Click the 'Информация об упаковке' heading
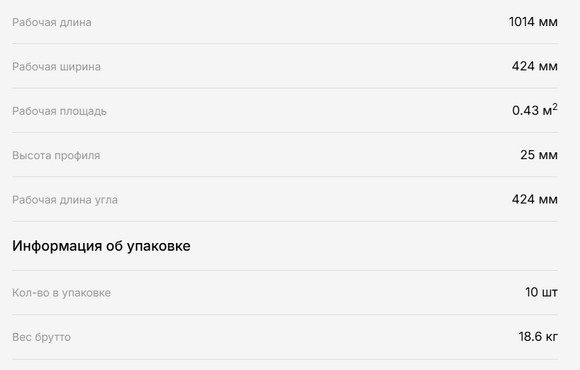580x370 pixels. coord(101,246)
